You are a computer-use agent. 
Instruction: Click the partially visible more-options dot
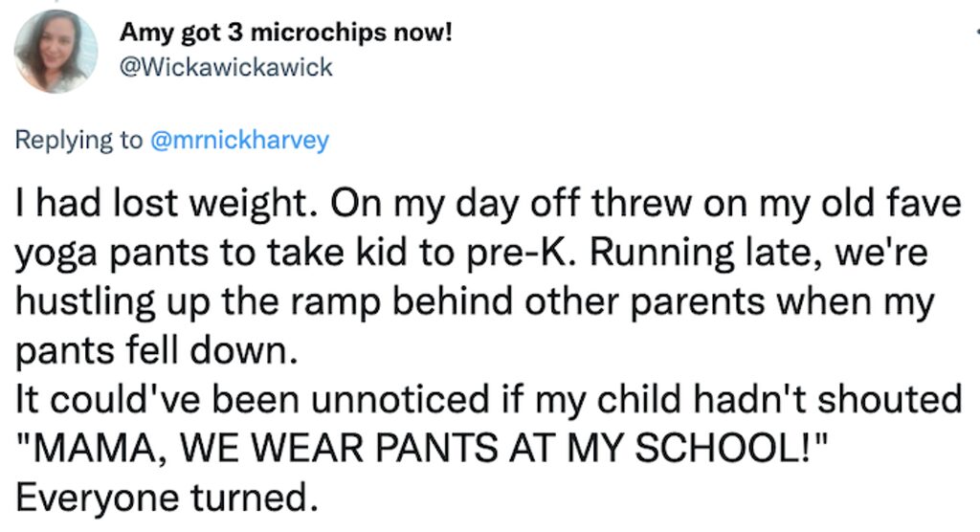977,32
